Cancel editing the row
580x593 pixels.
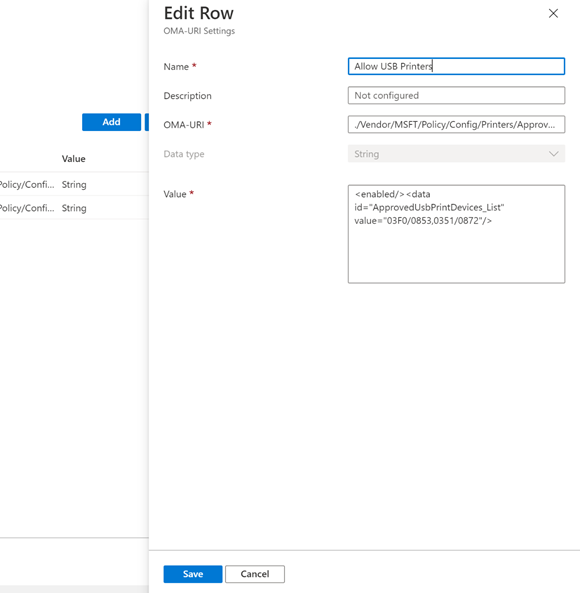coord(255,574)
